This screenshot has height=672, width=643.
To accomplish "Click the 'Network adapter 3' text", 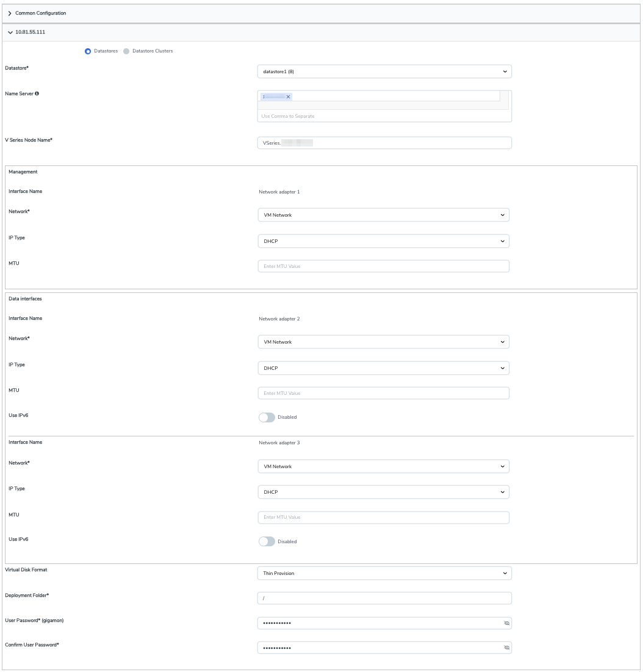I will point(279,443).
